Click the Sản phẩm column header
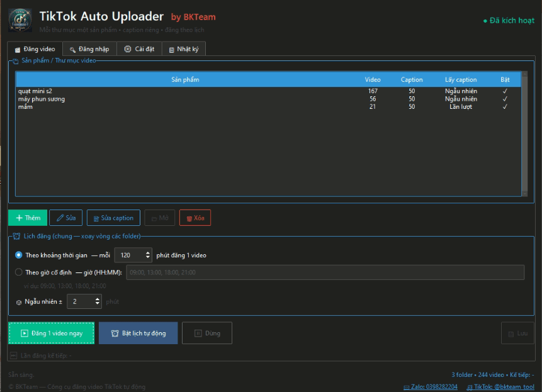Image resolution: width=542 pixels, height=392 pixels. tap(185, 80)
